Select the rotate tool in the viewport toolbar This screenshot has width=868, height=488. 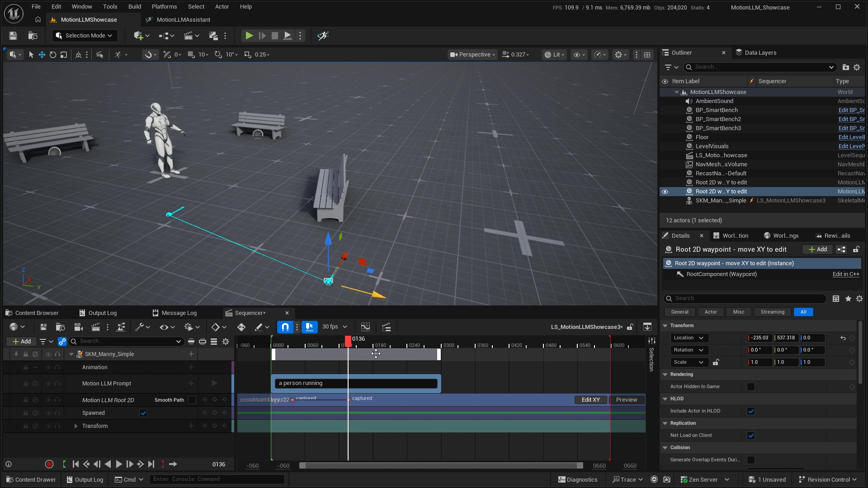pyautogui.click(x=53, y=55)
